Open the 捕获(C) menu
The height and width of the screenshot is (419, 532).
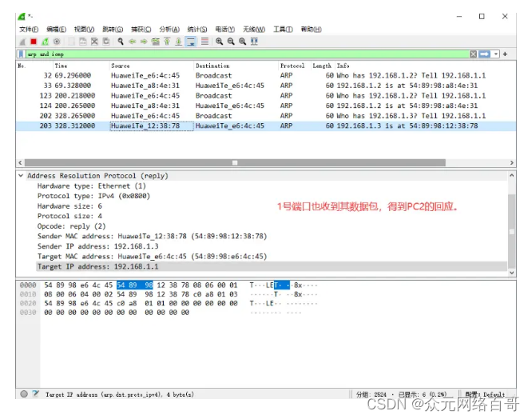click(x=141, y=30)
